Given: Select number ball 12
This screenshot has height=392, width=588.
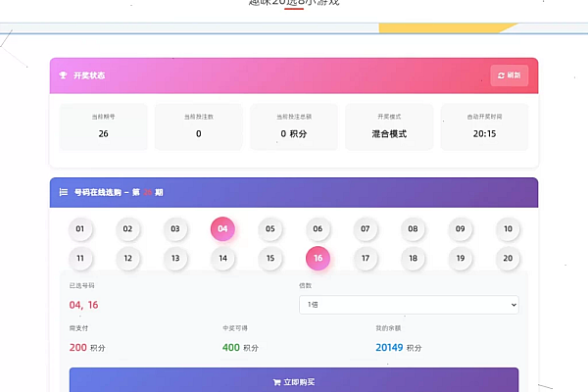Looking at the screenshot, I should tap(127, 258).
